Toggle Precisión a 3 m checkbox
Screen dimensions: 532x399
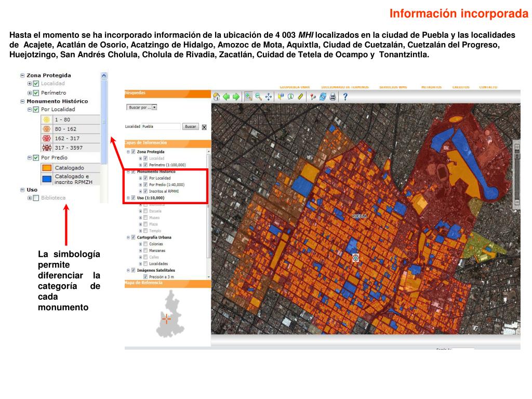click(x=145, y=277)
